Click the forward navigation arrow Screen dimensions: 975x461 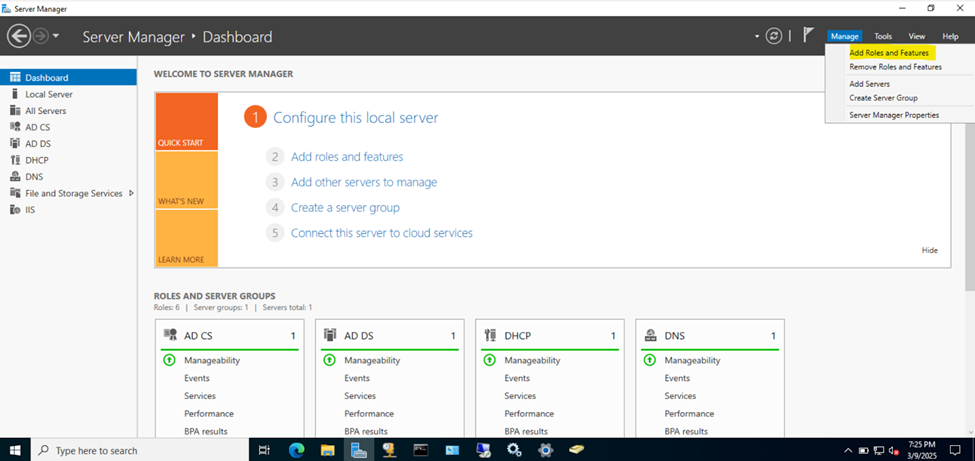pyautogui.click(x=40, y=37)
